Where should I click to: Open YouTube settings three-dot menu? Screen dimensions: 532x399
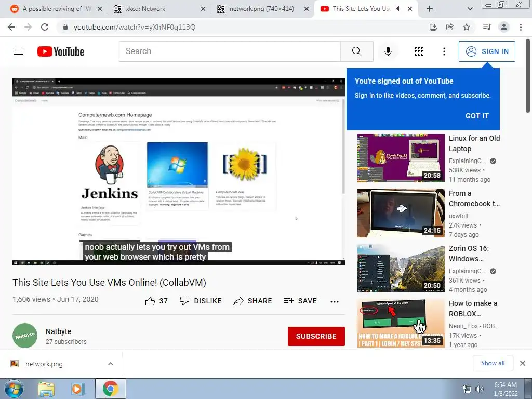pyautogui.click(x=444, y=51)
